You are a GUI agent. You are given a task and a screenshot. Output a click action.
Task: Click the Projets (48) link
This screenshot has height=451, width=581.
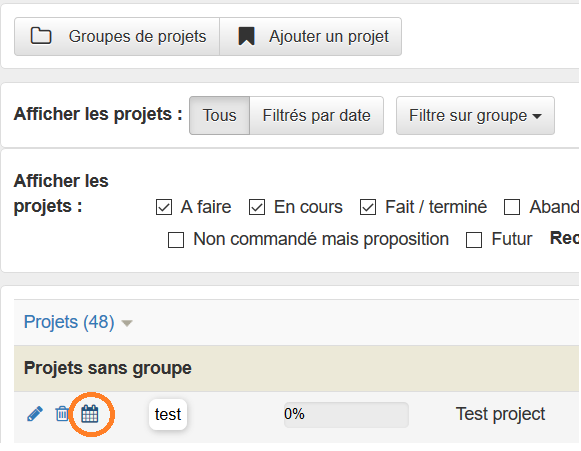click(69, 322)
